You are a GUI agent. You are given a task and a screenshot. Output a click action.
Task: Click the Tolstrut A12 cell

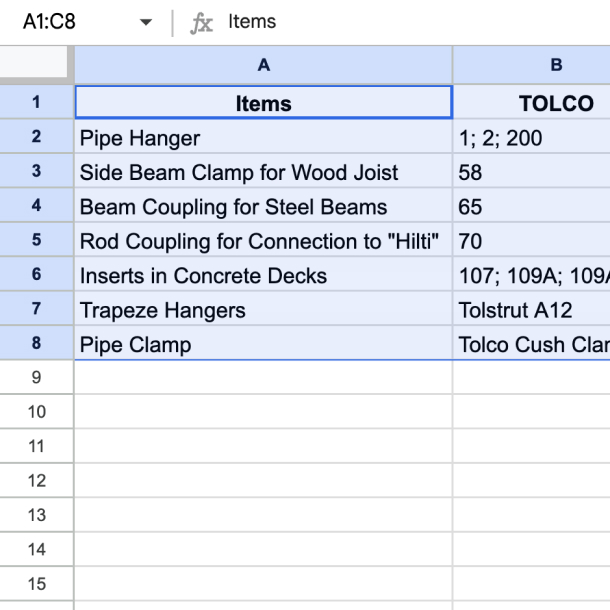point(532,310)
